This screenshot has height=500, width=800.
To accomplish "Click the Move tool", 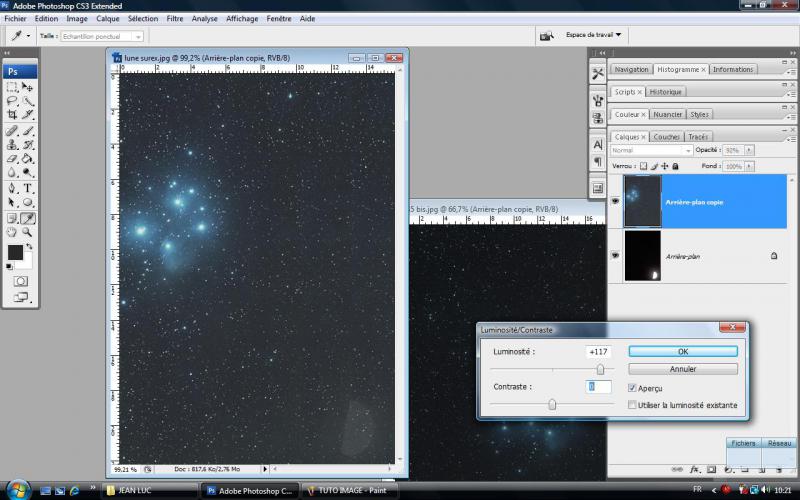I will [28, 87].
